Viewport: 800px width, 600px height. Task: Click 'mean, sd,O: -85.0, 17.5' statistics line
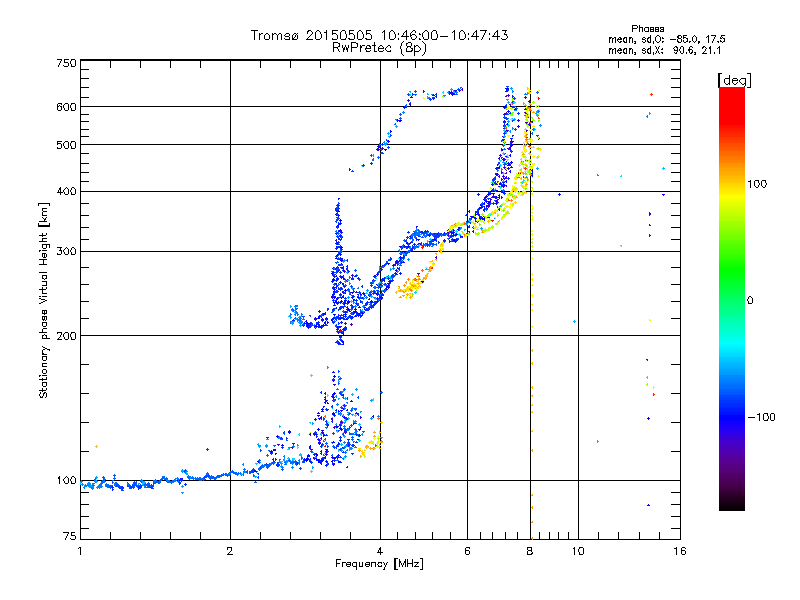tap(666, 39)
